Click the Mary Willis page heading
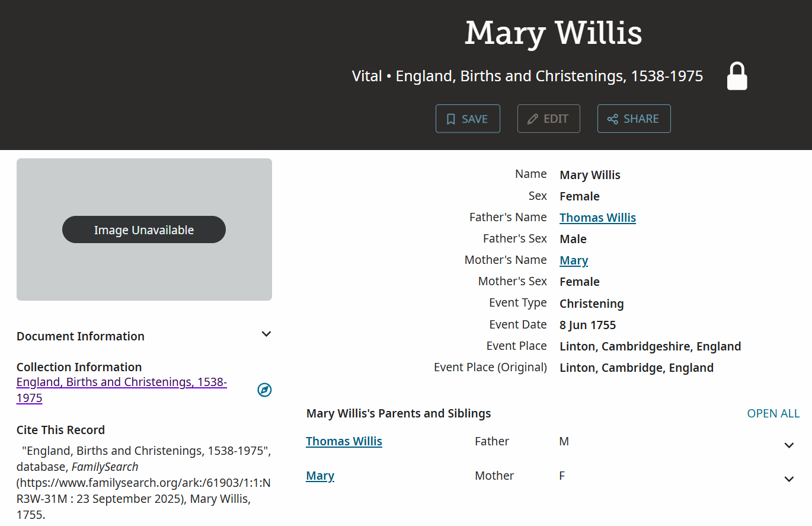The width and height of the screenshot is (812, 526). [x=553, y=33]
